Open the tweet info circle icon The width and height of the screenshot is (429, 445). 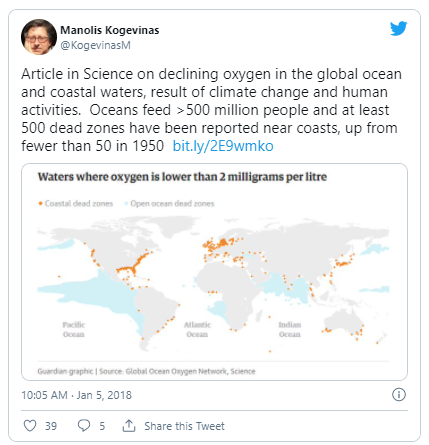click(399, 395)
